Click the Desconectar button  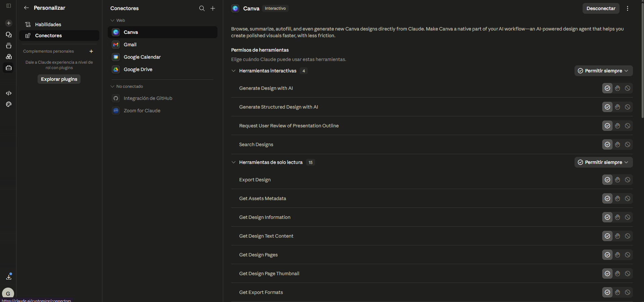(x=601, y=8)
